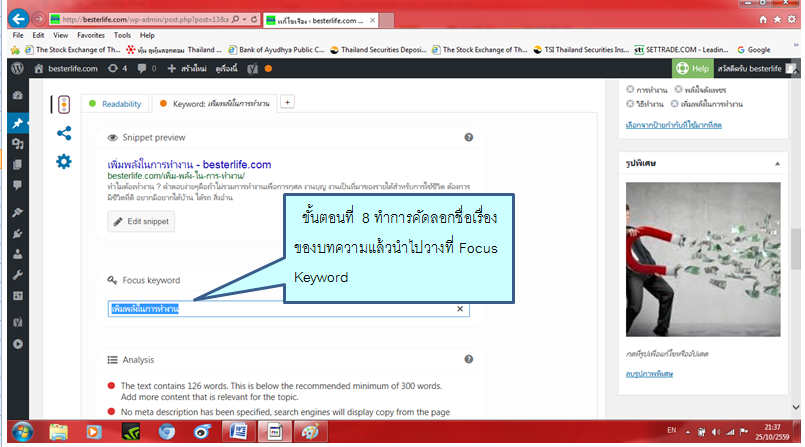Select the Yoast traffic light content tab
This screenshot has width=805, height=447.
64,104
